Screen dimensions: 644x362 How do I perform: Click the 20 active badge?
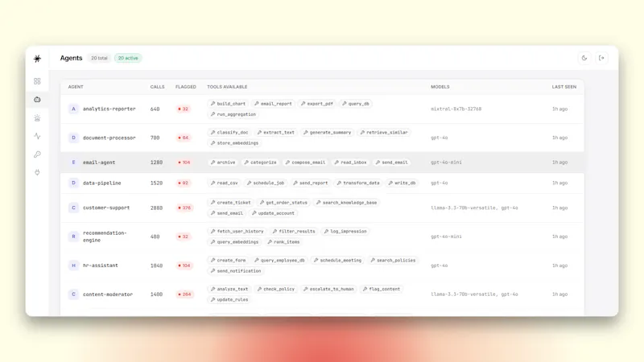(128, 58)
